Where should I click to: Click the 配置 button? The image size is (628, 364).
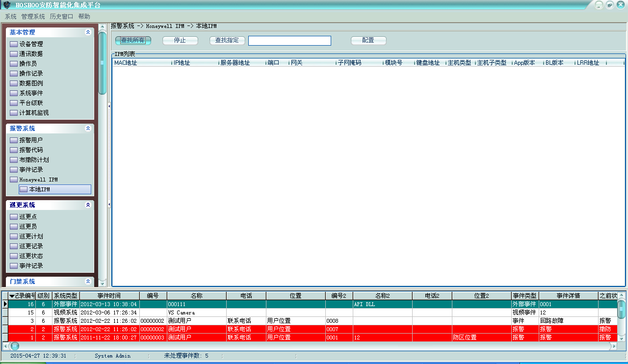[368, 40]
